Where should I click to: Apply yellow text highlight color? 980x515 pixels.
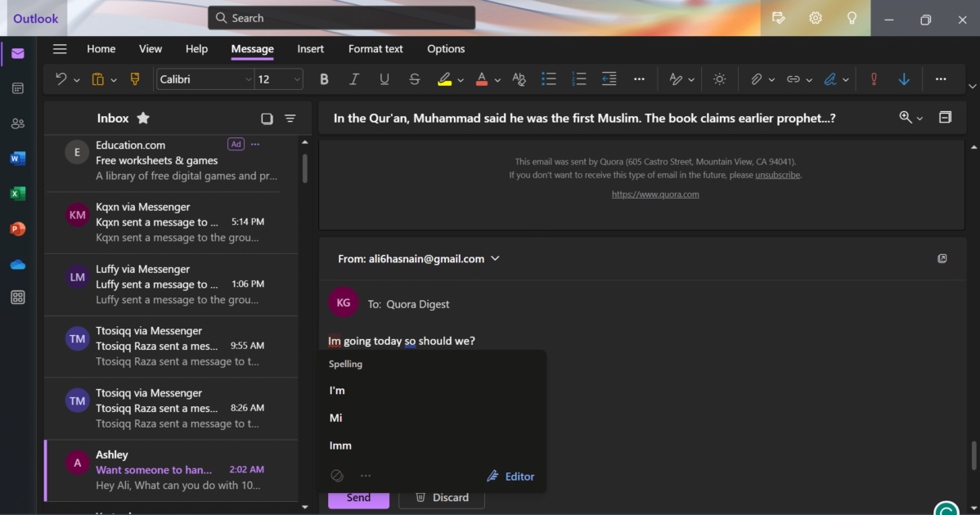click(444, 79)
